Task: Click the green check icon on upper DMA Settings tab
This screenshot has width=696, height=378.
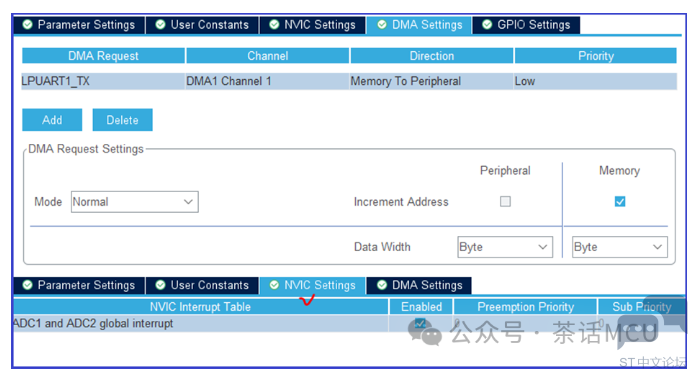Action: pyautogui.click(x=382, y=24)
